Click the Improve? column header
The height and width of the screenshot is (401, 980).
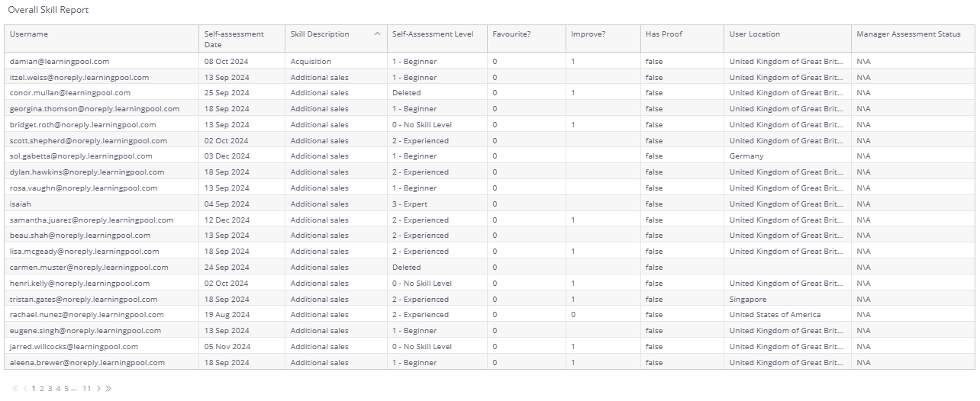click(588, 34)
